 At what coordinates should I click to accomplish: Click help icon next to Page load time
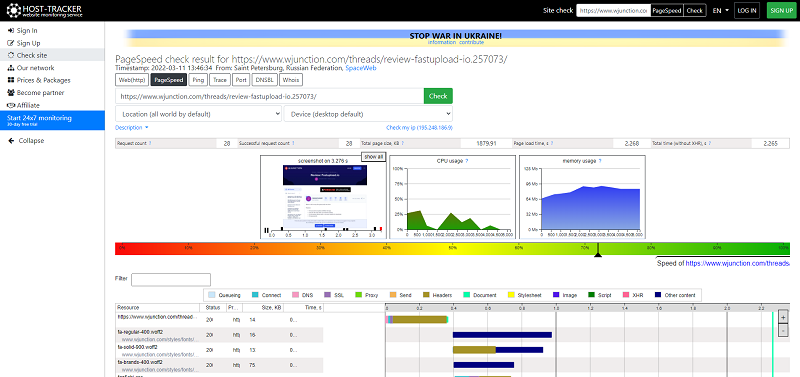pos(552,144)
